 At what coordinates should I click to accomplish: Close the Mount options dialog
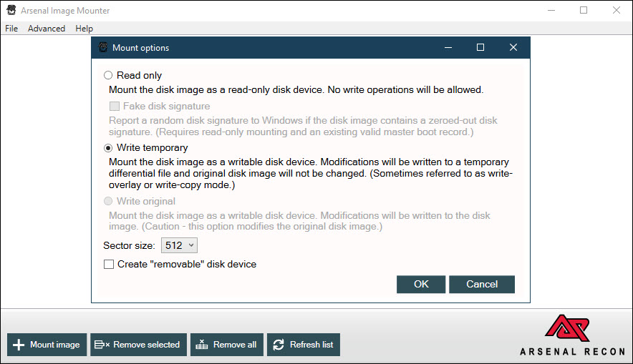point(513,48)
